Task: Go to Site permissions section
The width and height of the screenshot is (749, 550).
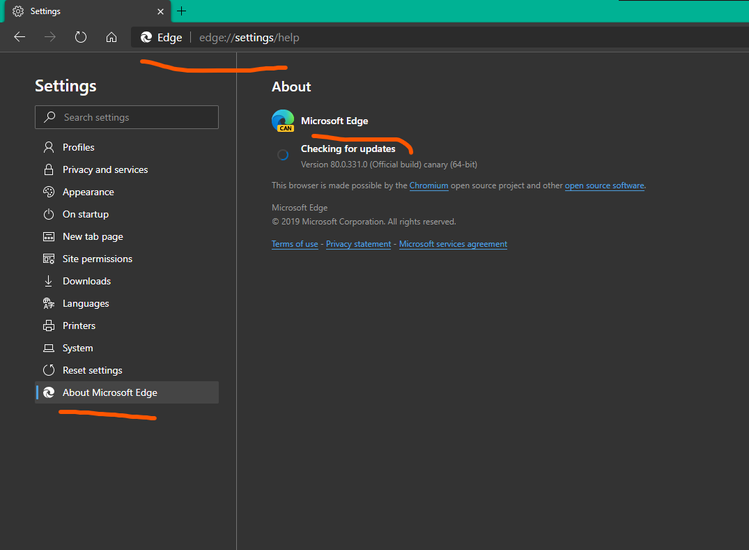Action: [x=97, y=259]
